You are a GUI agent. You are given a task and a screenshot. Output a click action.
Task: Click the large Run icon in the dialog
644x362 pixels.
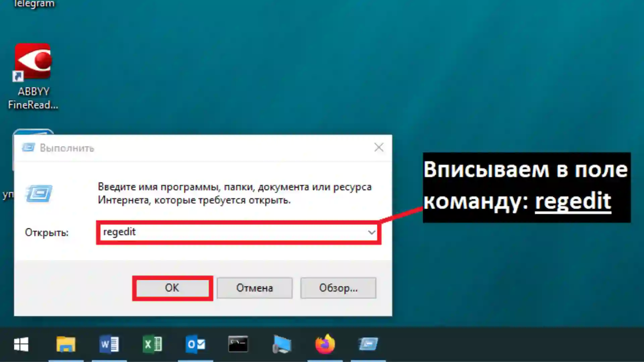coord(39,193)
